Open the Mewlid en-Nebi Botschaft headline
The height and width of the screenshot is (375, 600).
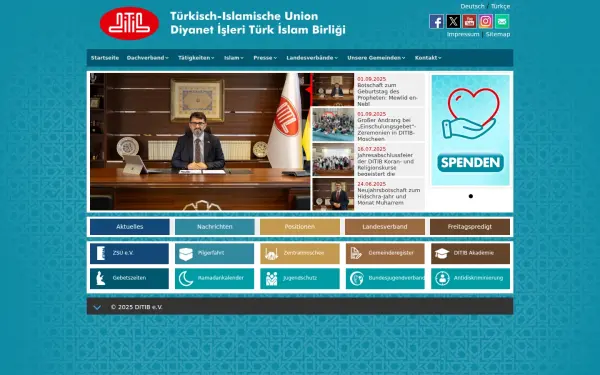[387, 95]
